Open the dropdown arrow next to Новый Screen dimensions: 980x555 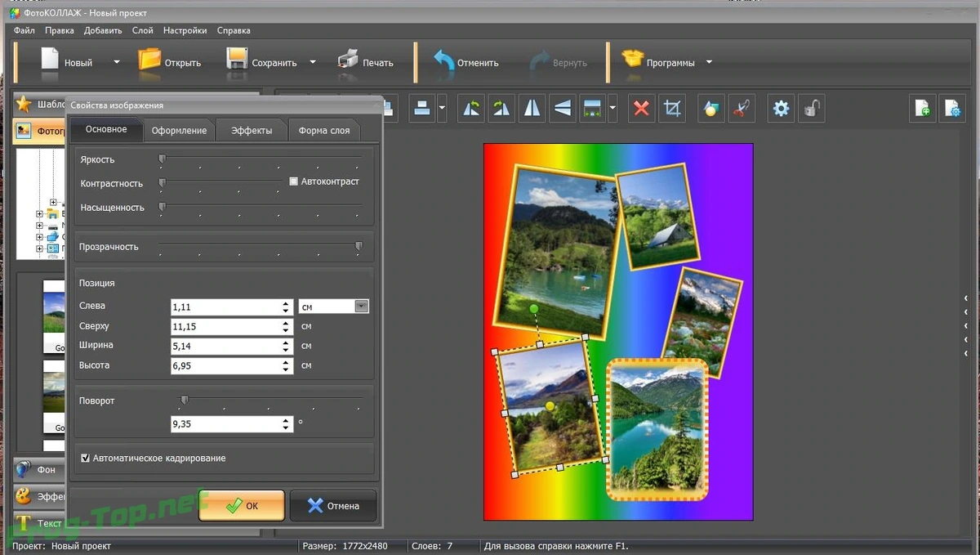pyautogui.click(x=117, y=62)
